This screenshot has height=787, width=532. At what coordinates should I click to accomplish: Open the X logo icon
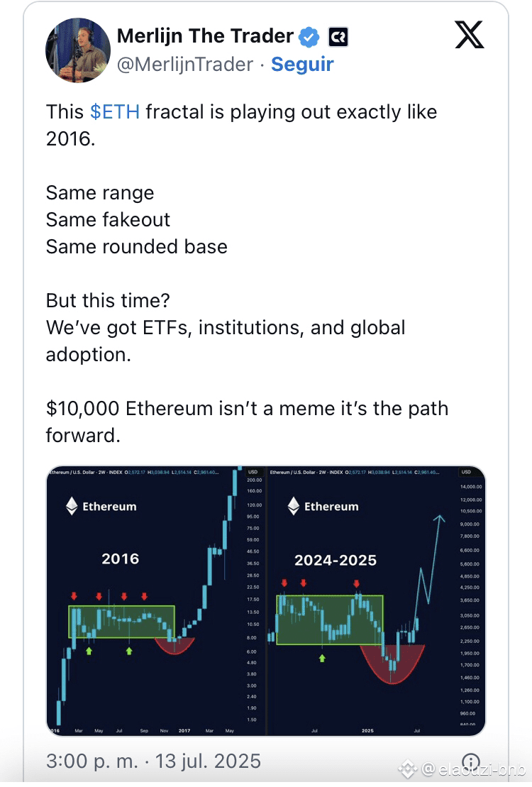[470, 35]
